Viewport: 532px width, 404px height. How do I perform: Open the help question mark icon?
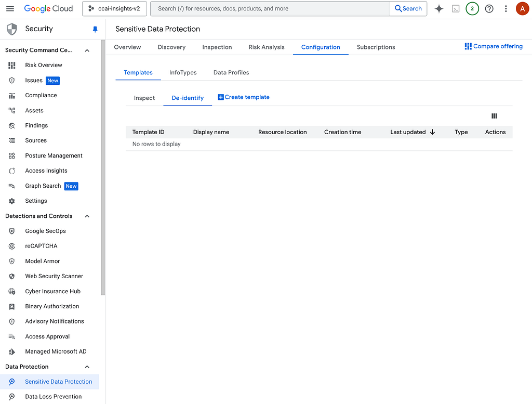pyautogui.click(x=489, y=9)
